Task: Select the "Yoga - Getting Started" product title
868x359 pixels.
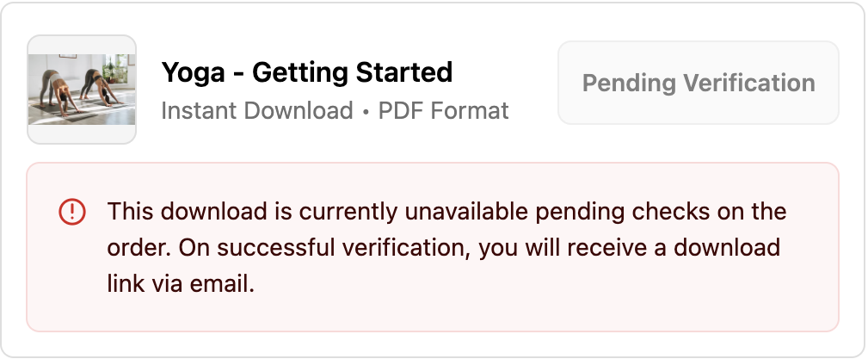Action: pyautogui.click(x=306, y=72)
